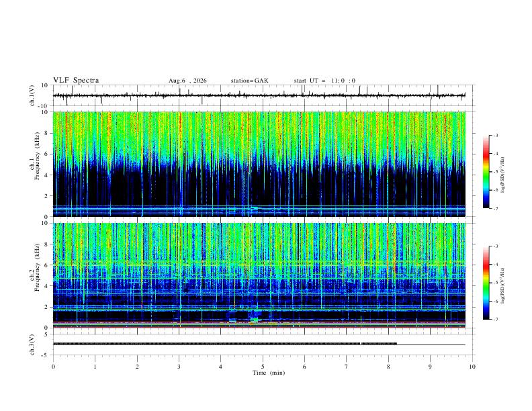This screenshot has height=411, width=532.
Task: Click the ch.1 spectrogram colorbar
Action: click(x=486, y=172)
